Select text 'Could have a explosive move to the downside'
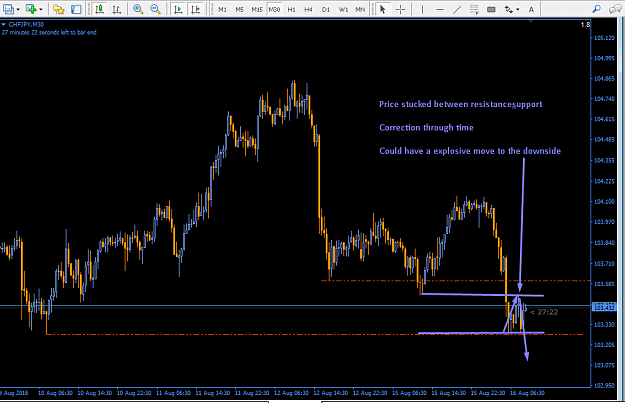625x403 pixels. (x=470, y=151)
